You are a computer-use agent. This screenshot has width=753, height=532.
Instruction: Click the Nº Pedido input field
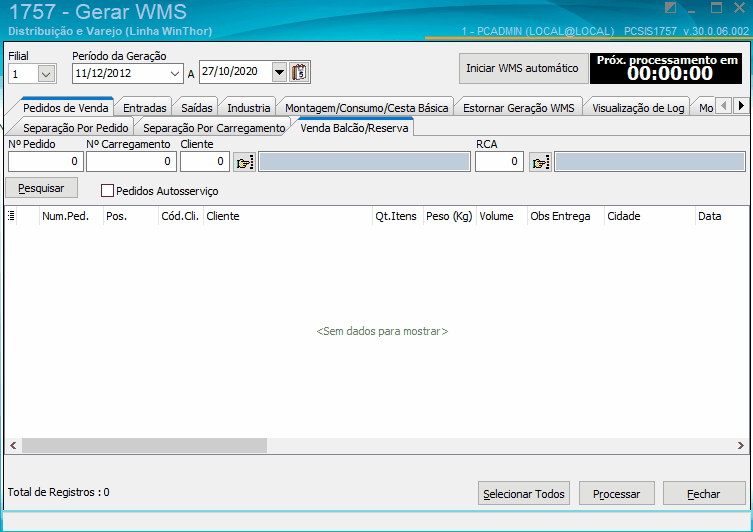pyautogui.click(x=46, y=162)
